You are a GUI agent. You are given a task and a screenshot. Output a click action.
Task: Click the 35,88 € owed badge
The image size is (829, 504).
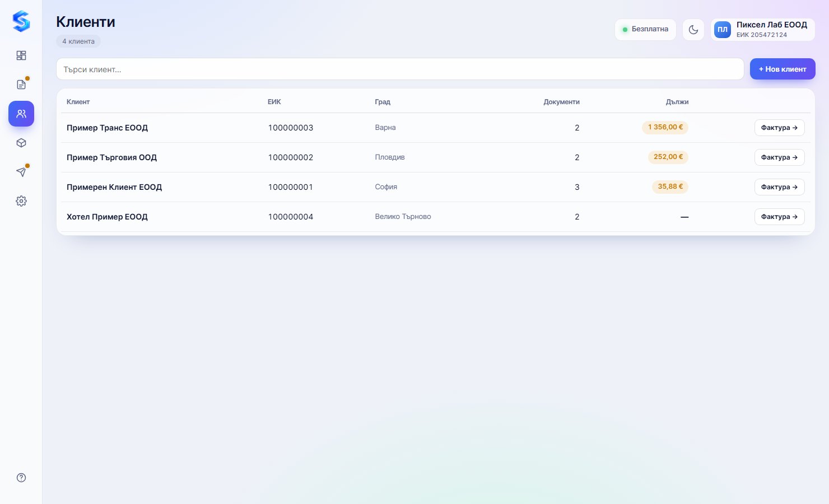click(x=670, y=186)
